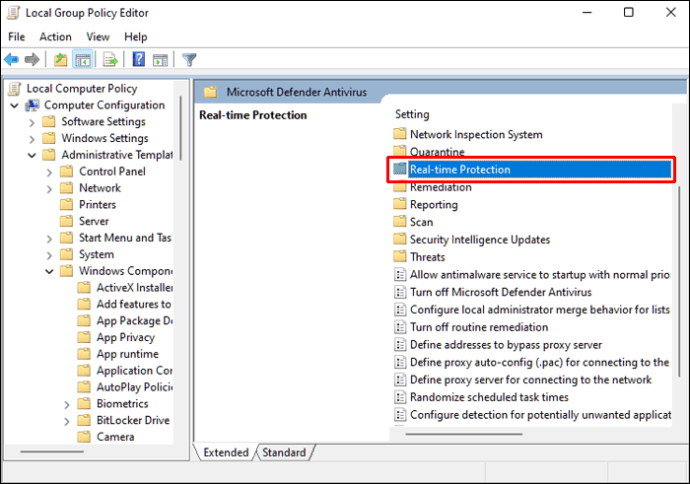Viewport: 690px width, 484px height.
Task: Click the Back arrow in the toolbar
Action: [11, 60]
